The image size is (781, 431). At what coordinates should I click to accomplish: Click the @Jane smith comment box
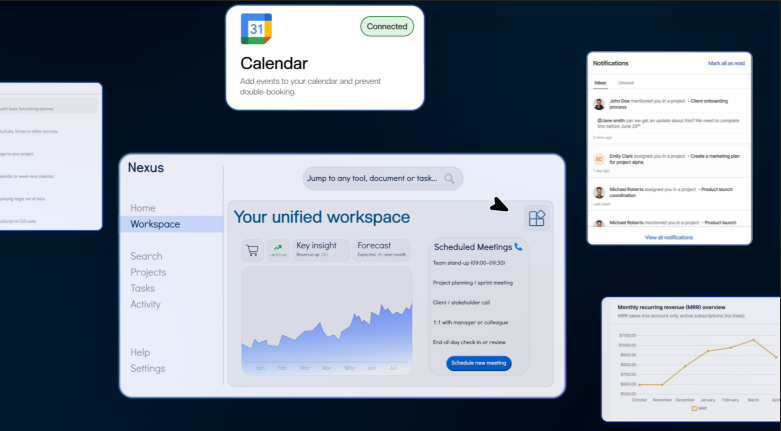pyautogui.click(x=669, y=123)
